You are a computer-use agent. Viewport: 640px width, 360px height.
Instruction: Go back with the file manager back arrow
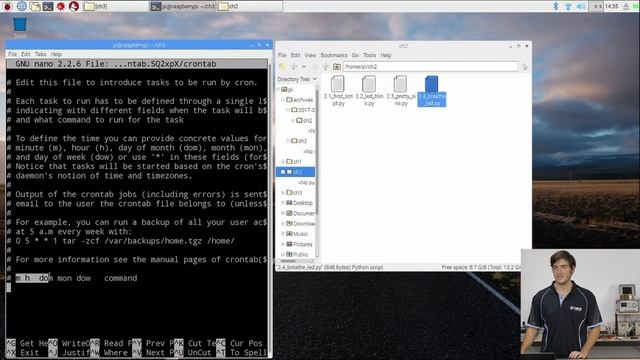pos(294,67)
